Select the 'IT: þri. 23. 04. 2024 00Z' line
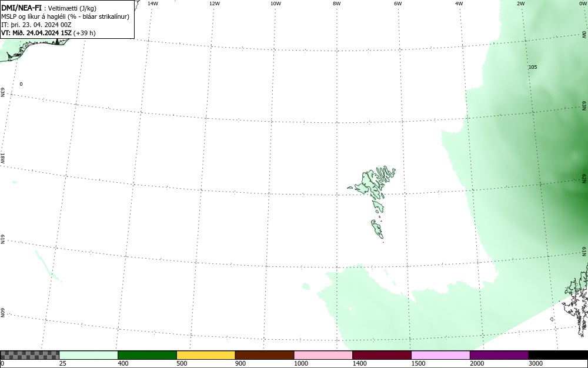This screenshot has width=588, height=368. [x=36, y=25]
